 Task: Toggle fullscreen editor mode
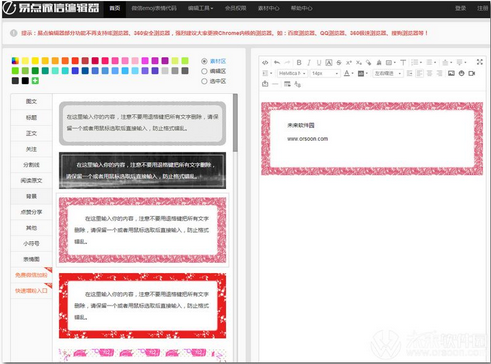point(480,62)
